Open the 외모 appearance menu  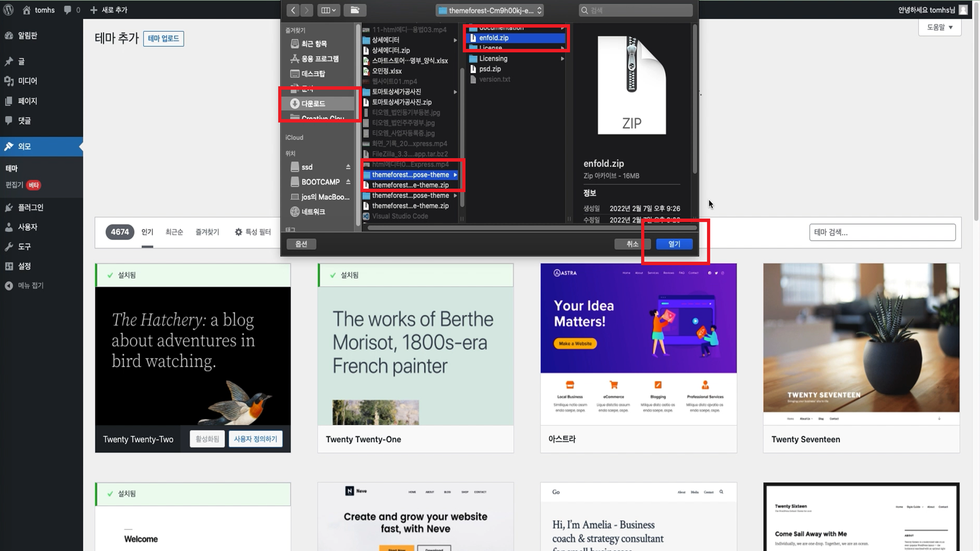(x=41, y=146)
